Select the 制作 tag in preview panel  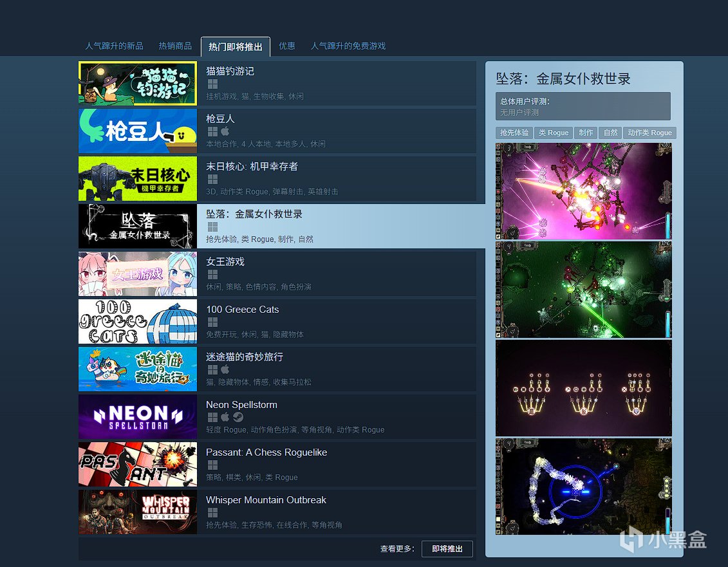click(x=586, y=133)
